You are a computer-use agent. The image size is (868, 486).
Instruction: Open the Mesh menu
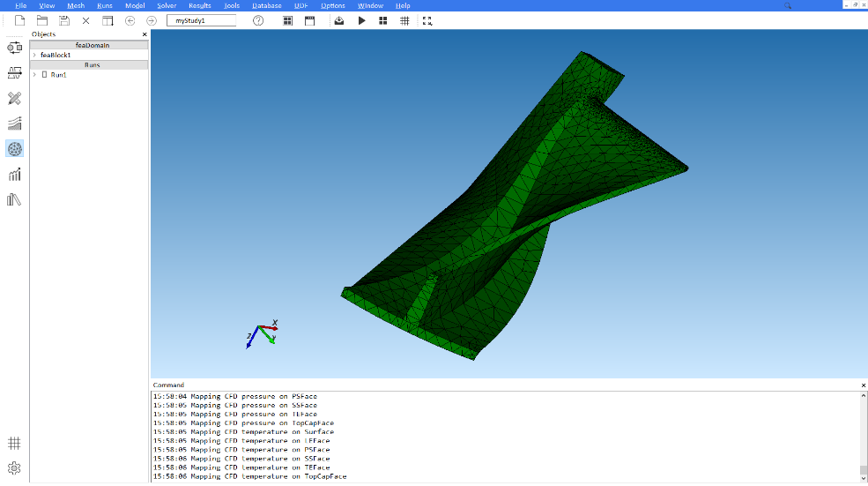coord(76,5)
